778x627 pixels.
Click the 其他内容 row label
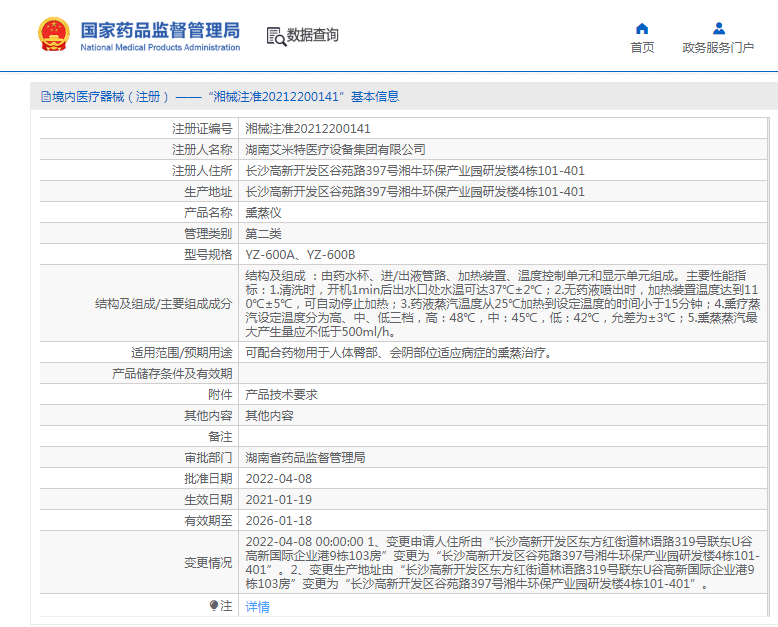point(208,416)
